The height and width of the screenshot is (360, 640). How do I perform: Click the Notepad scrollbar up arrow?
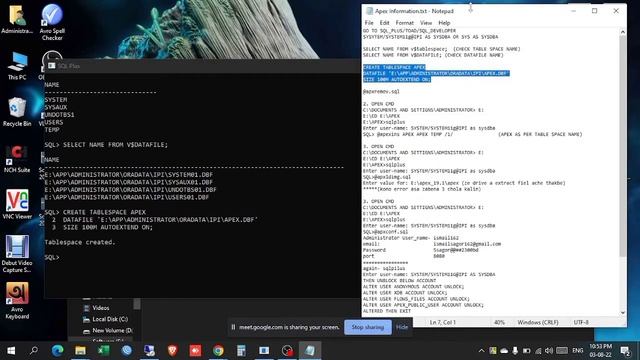coord(622,31)
